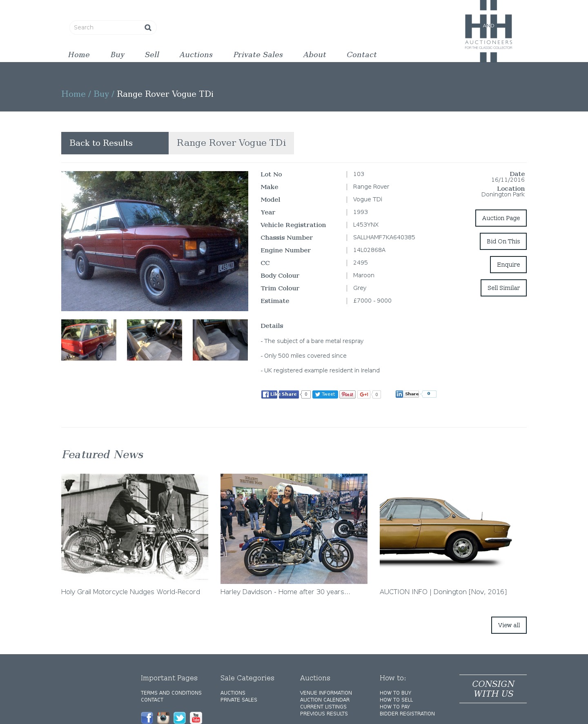
Task: Share the listing on LinkedIn
Action: pos(407,394)
